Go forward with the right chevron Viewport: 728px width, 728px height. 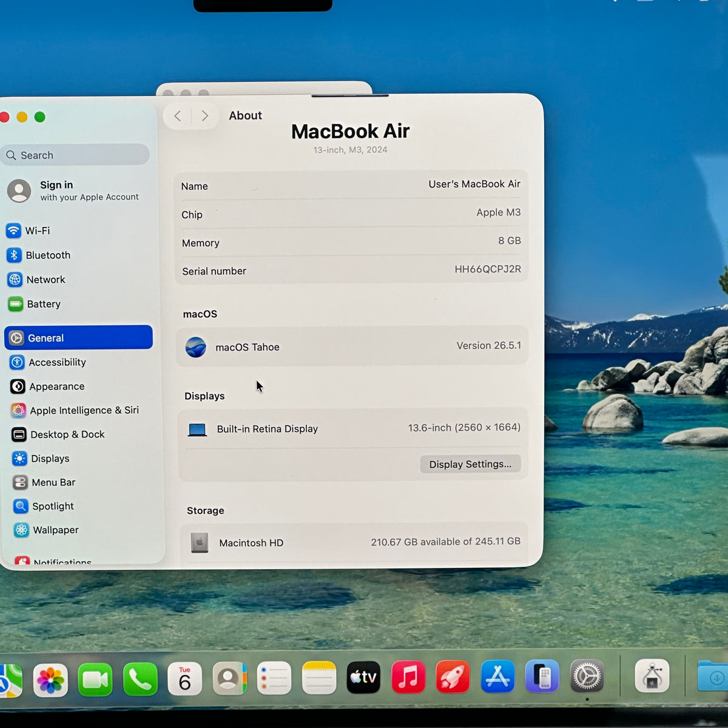[x=205, y=116]
